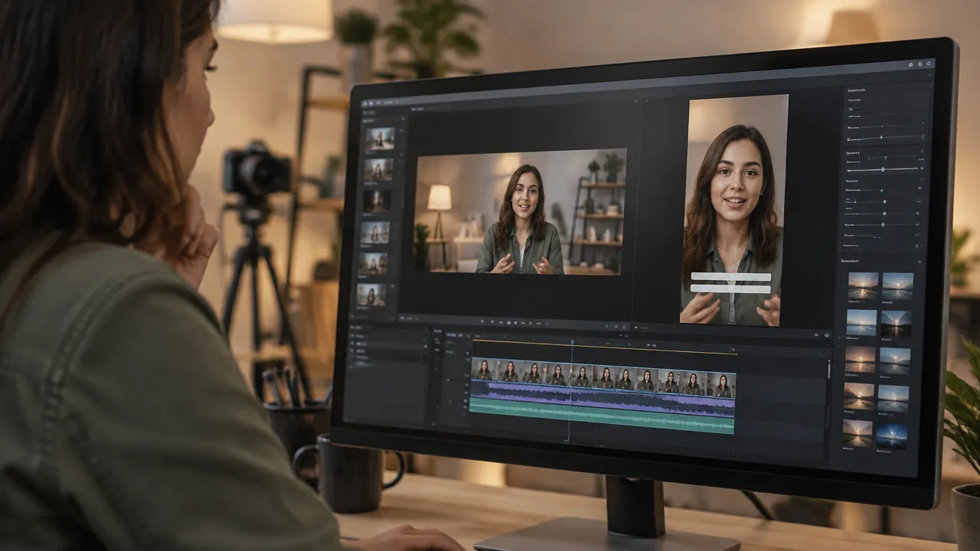
Task: Select the upper white caption bar on the portrait preview
Action: (x=731, y=276)
